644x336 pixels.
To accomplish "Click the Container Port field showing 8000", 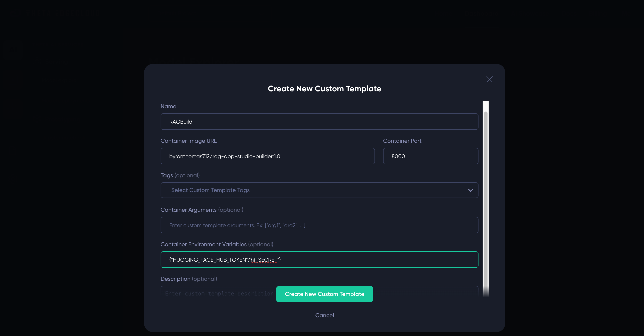I will click(430, 156).
